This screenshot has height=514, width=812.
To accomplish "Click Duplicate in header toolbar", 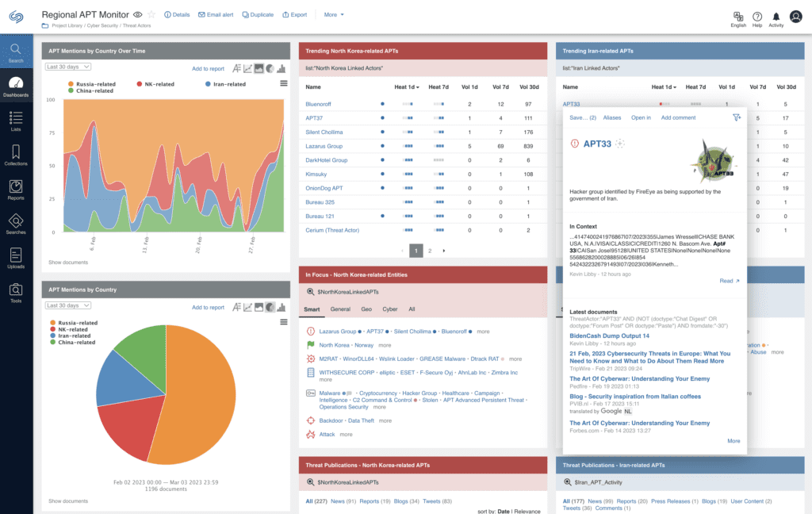I will pos(258,14).
